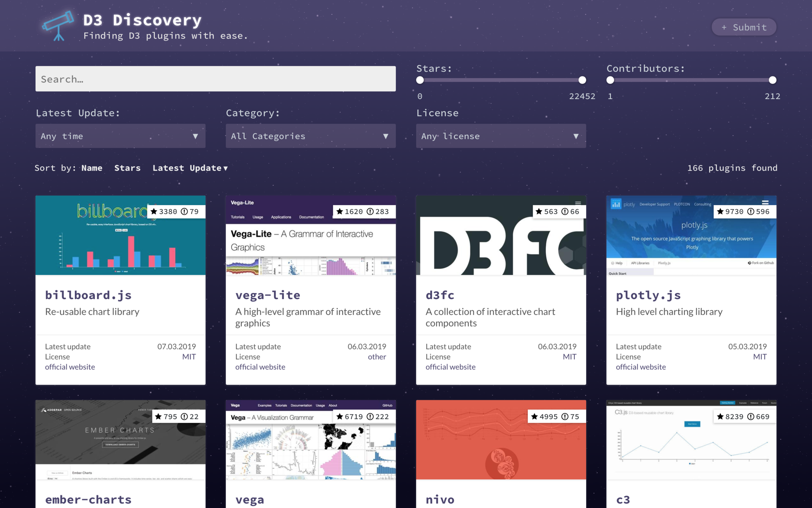Viewport: 812px width, 508px height.
Task: Open the Latest Update 'Any time' dropdown
Action: click(120, 136)
